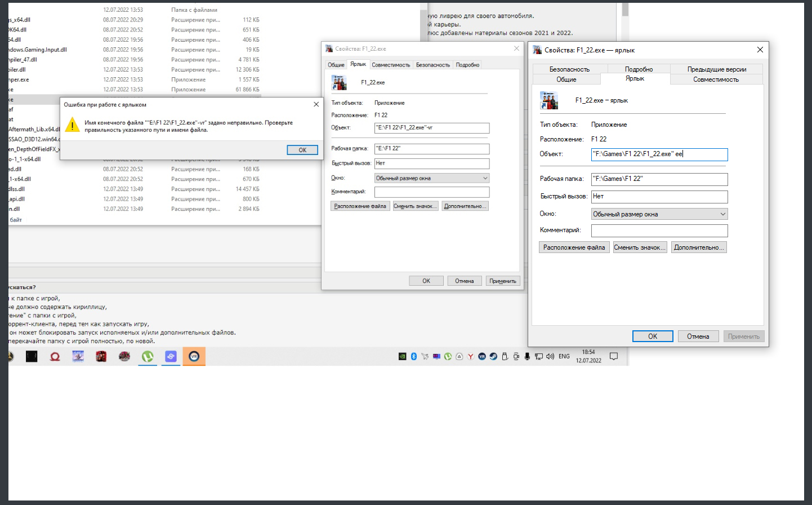Viewport: 812px width, 505px height.
Task: Open the Окно dropdown in the right dialog
Action: [x=659, y=214]
